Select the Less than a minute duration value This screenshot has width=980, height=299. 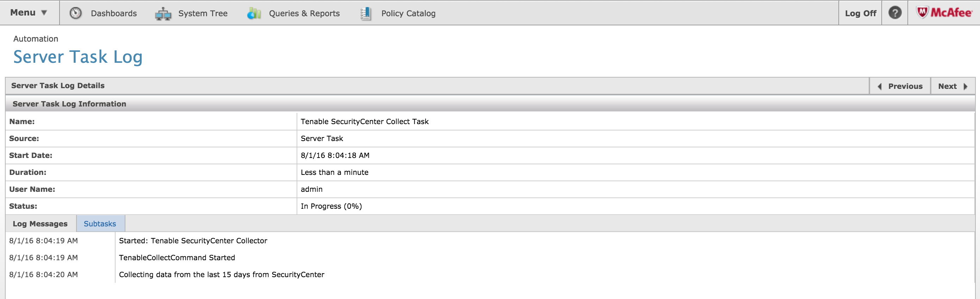334,172
